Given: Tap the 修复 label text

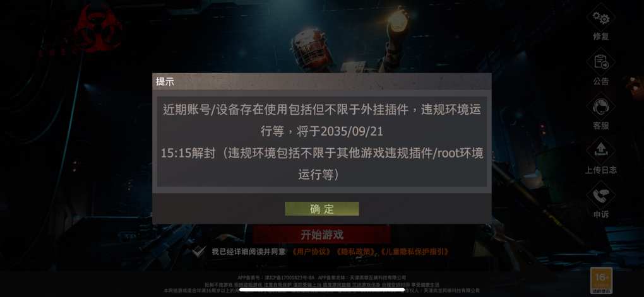Looking at the screenshot, I should pyautogui.click(x=600, y=37).
